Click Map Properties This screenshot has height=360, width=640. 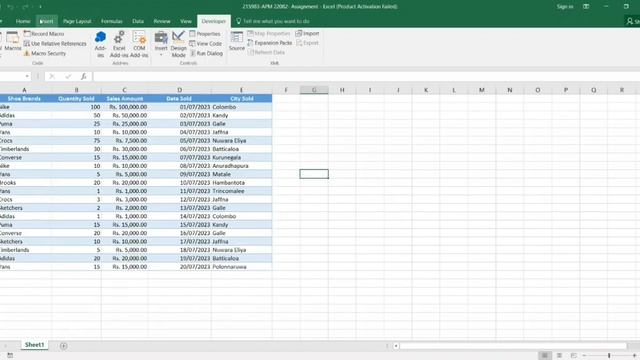(269, 33)
